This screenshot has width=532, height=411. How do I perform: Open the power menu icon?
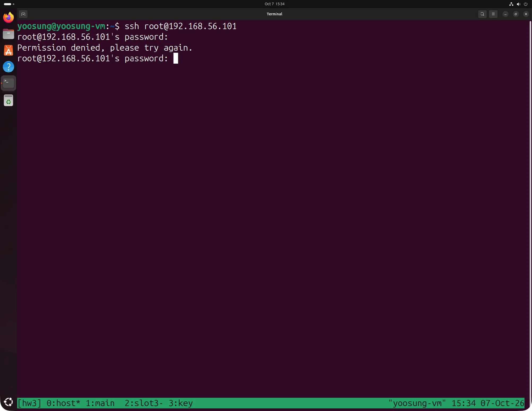click(526, 4)
